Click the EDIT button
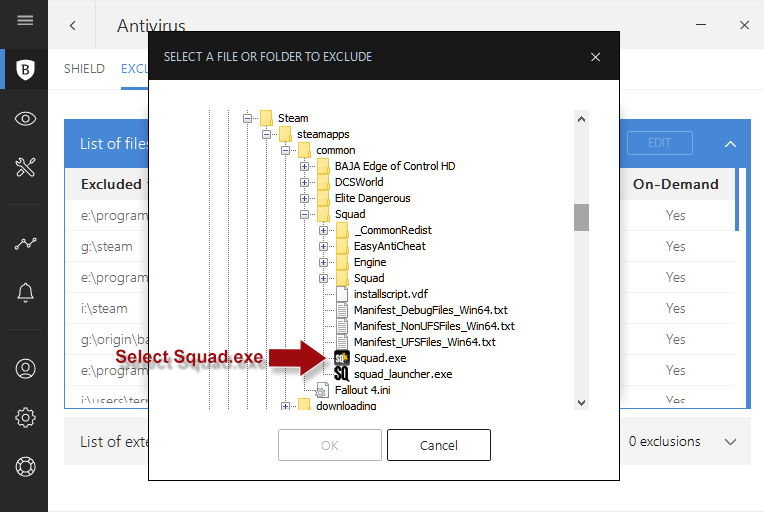The width and height of the screenshot is (764, 512). click(x=660, y=143)
